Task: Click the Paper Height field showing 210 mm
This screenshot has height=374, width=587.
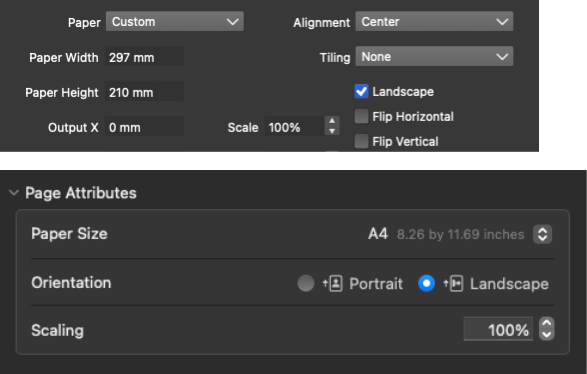Action: click(x=144, y=92)
